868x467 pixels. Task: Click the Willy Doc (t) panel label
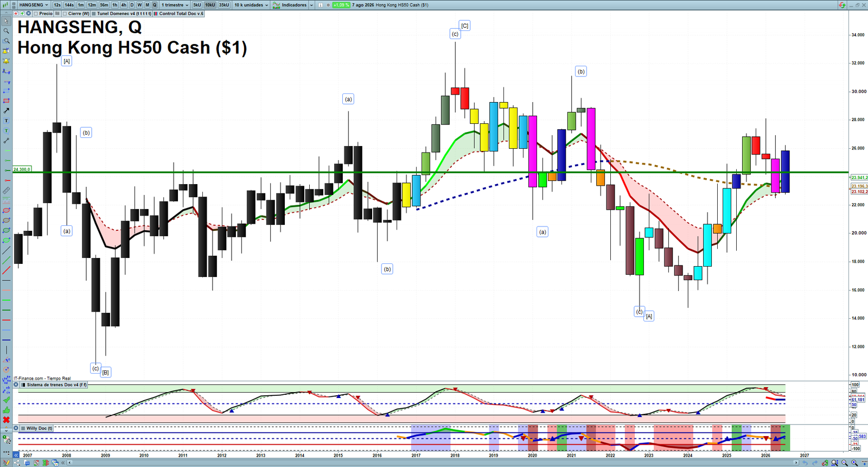pyautogui.click(x=40, y=428)
